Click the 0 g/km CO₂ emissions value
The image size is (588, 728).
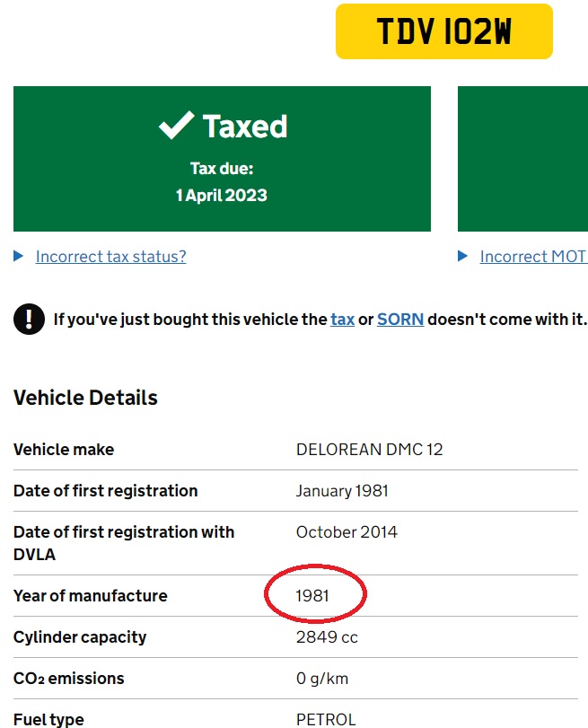click(322, 679)
